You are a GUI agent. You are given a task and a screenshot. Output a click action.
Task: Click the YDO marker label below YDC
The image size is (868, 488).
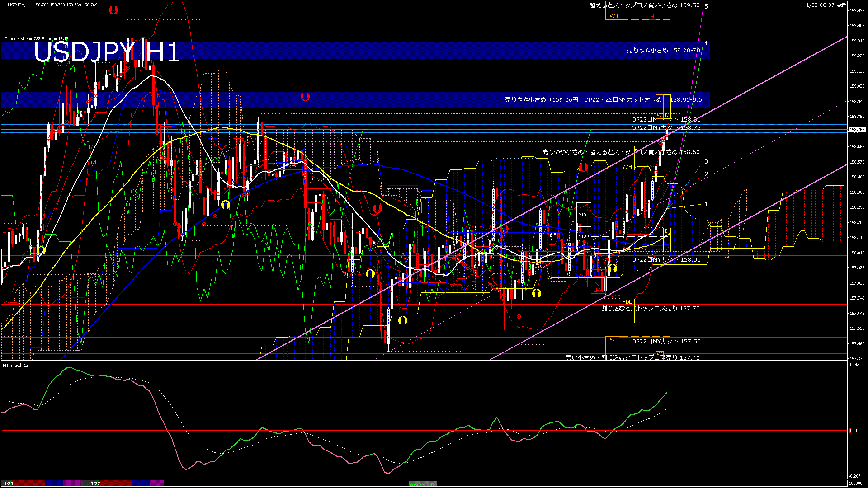click(x=584, y=236)
